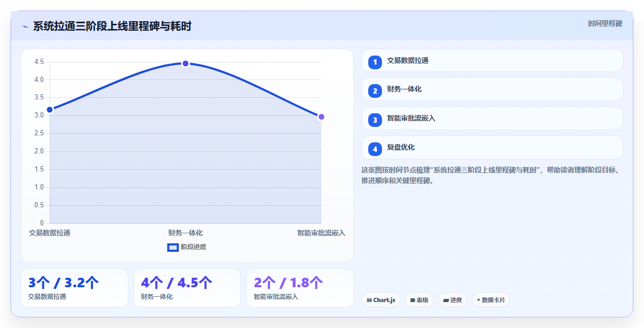Click the 2个 / 1.8个 data card
The width and height of the screenshot is (644, 328).
(300, 288)
